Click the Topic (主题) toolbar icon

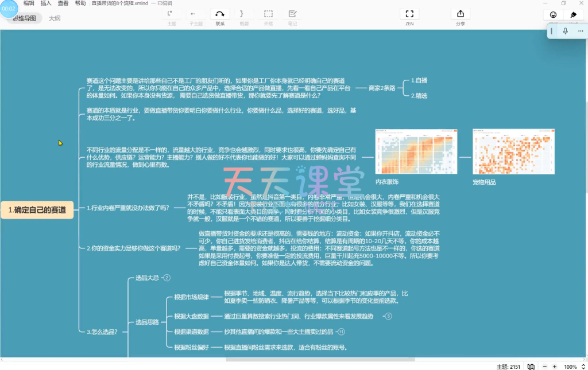171,14
